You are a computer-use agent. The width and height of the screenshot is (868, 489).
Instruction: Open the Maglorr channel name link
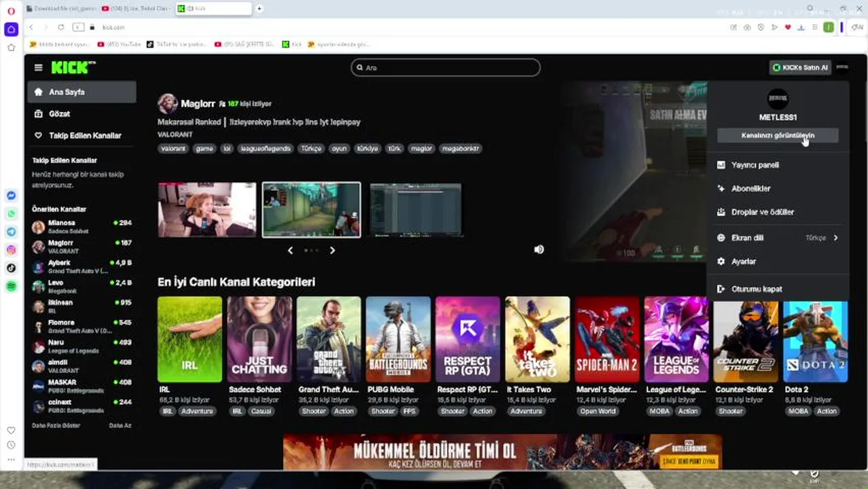[x=198, y=104]
